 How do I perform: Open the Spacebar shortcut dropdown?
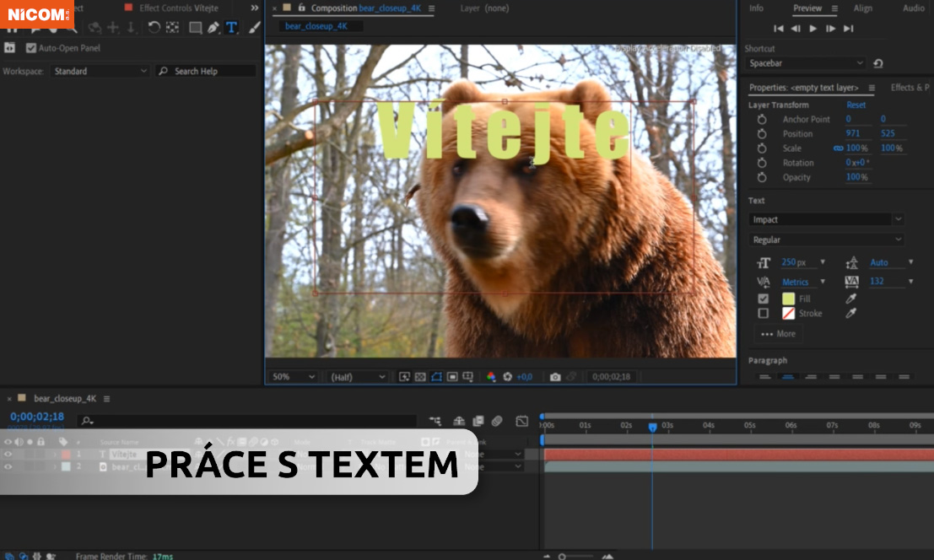(x=806, y=63)
